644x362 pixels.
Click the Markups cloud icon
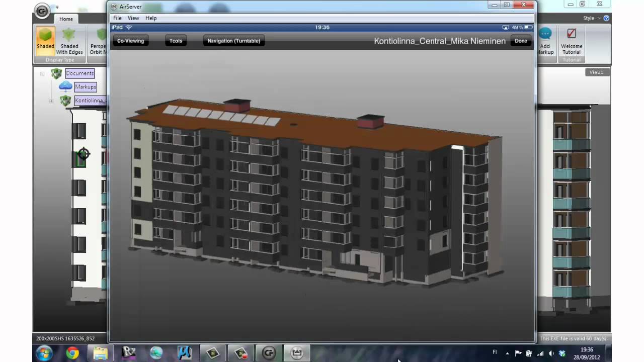(x=65, y=86)
